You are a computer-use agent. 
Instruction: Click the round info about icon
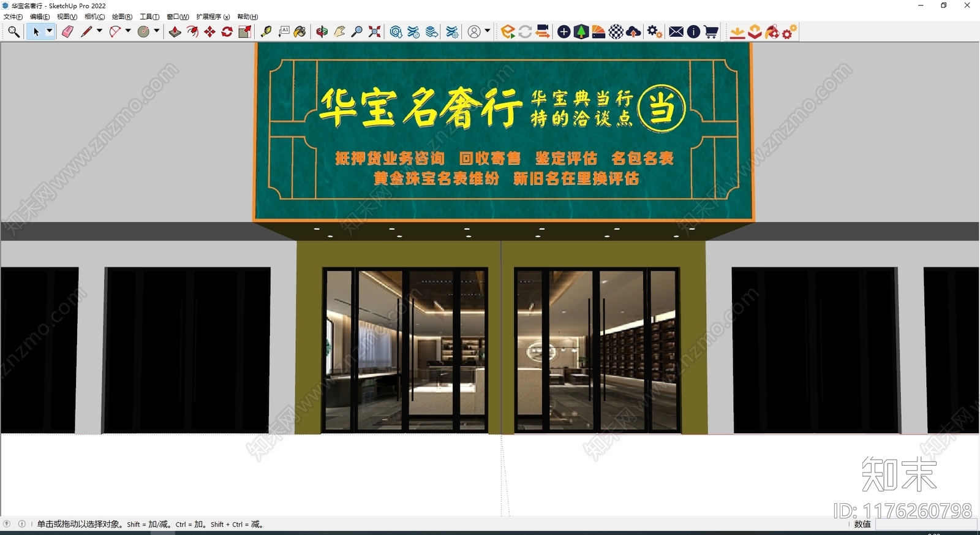(693, 32)
